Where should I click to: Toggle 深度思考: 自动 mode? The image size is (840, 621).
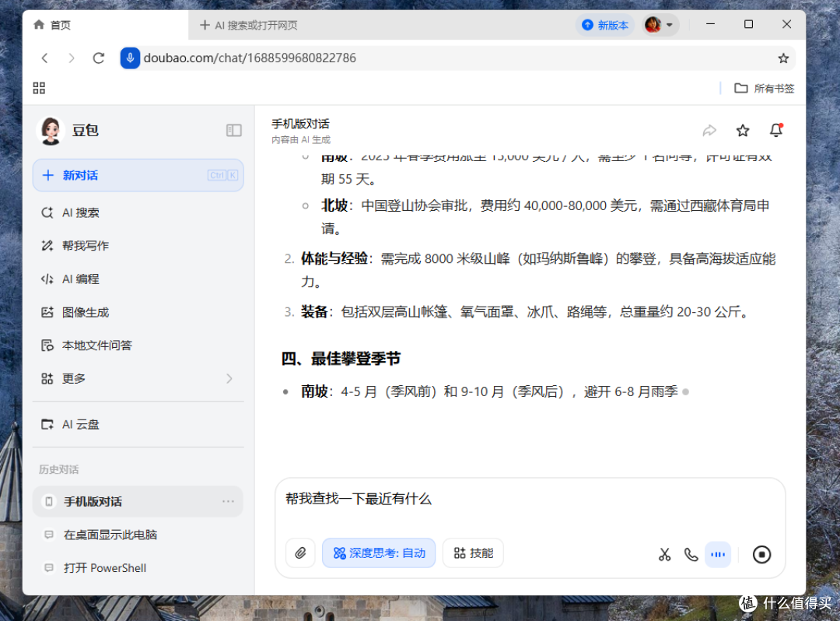(x=379, y=553)
